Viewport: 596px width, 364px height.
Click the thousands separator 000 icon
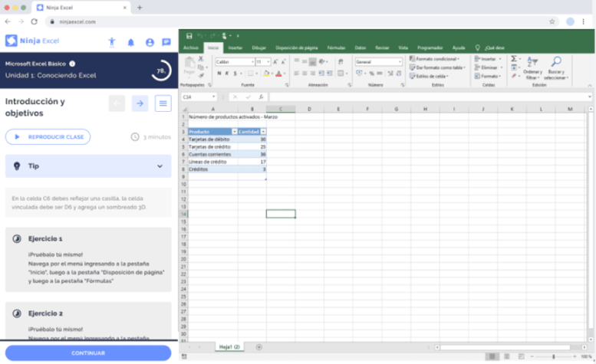click(x=380, y=74)
